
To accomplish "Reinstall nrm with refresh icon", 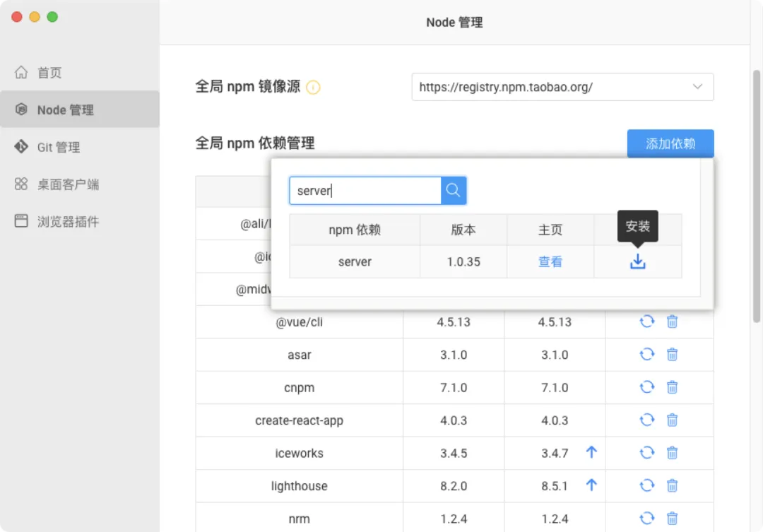I will coord(646,519).
